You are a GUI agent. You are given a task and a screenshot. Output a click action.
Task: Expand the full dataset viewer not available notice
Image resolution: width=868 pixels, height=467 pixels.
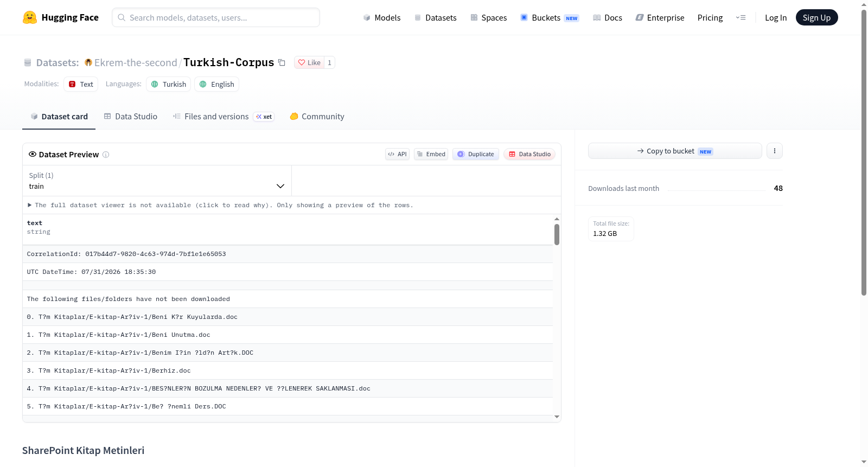click(x=220, y=205)
